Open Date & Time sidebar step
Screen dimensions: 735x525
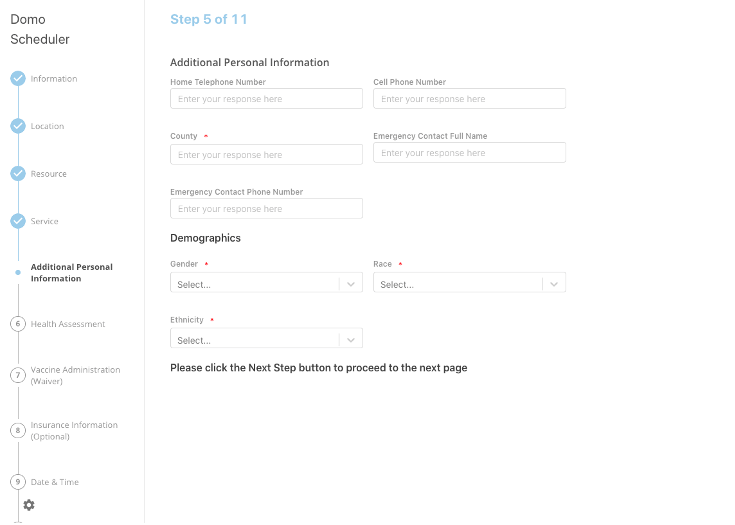tap(55, 482)
